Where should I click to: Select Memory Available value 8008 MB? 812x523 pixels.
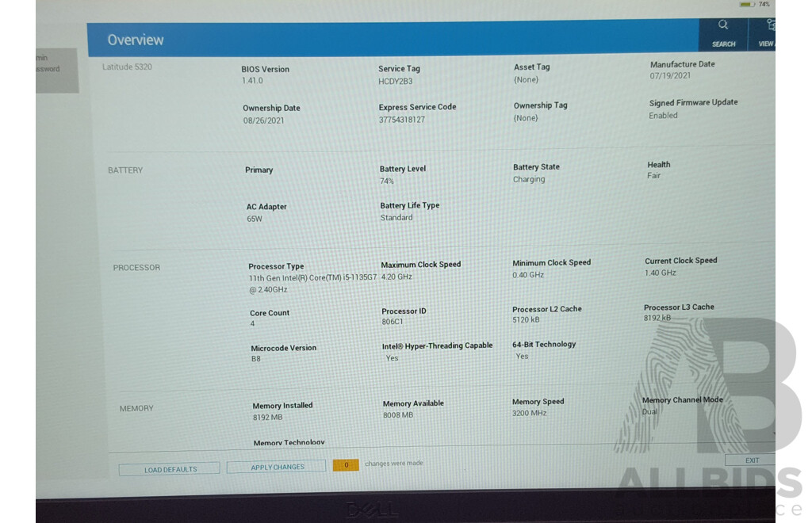click(x=398, y=415)
